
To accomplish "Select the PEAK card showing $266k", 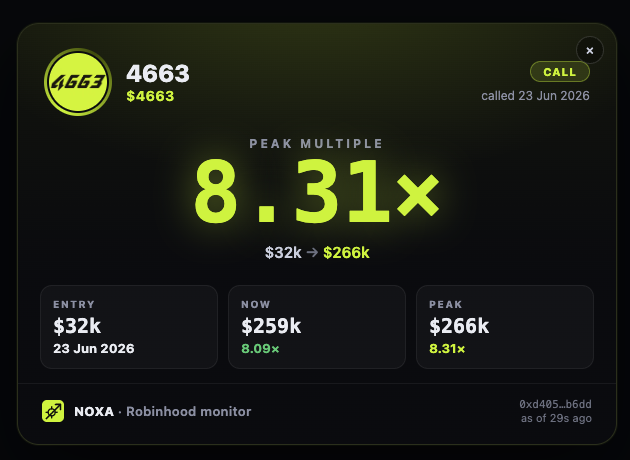I will 505,327.
